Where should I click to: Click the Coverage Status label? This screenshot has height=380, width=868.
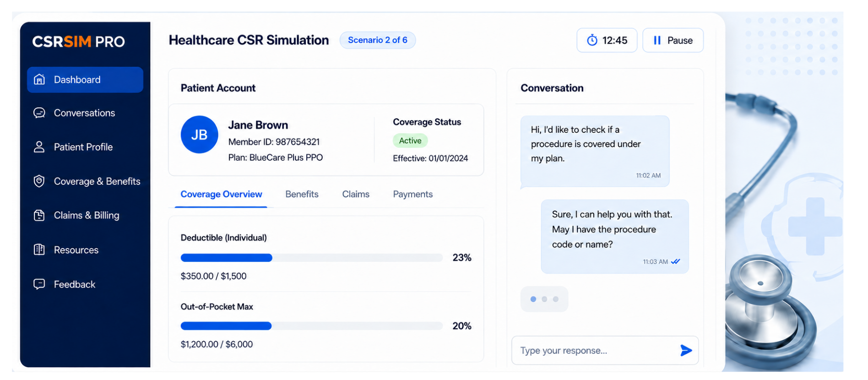(427, 122)
